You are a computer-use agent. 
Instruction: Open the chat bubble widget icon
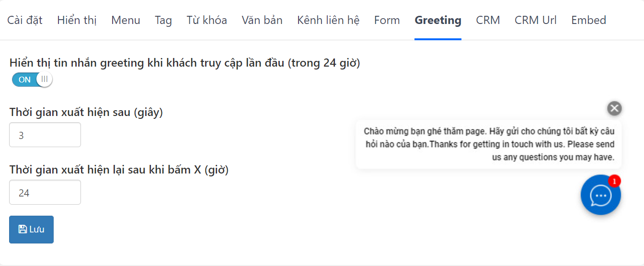pyautogui.click(x=600, y=195)
